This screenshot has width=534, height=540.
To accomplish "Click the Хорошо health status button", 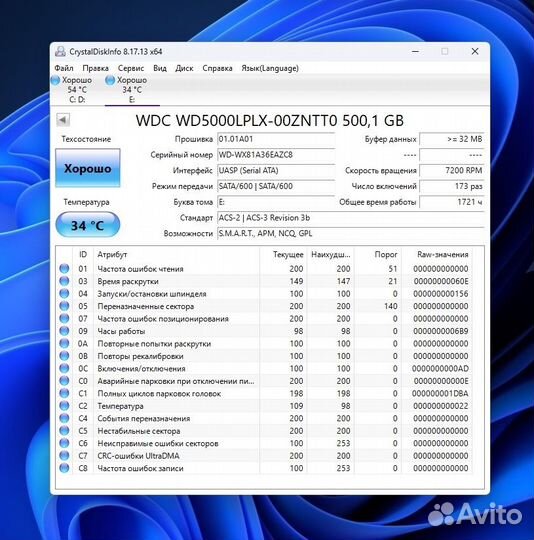I will tap(88, 168).
